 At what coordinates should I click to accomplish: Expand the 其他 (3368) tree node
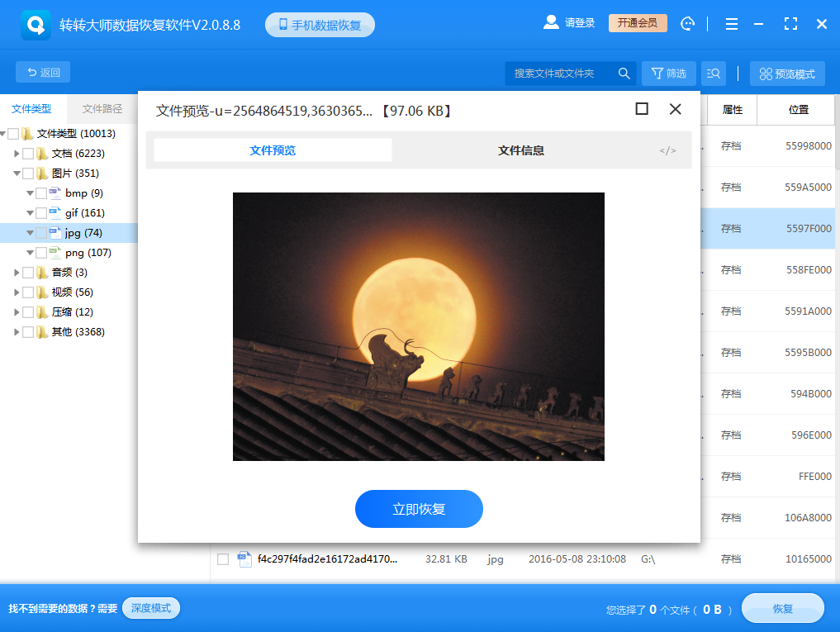[17, 331]
